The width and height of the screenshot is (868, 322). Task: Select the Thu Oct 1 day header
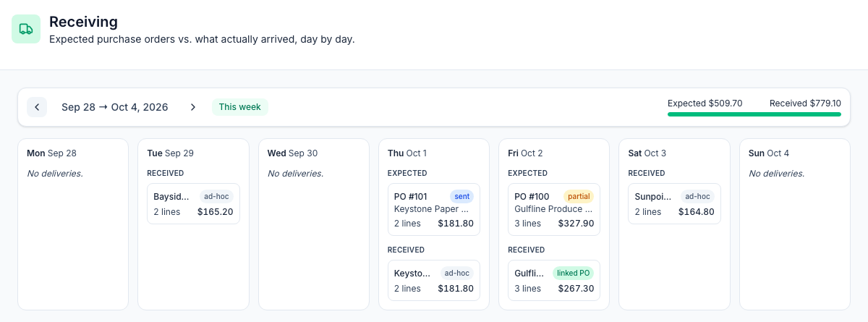coord(407,153)
